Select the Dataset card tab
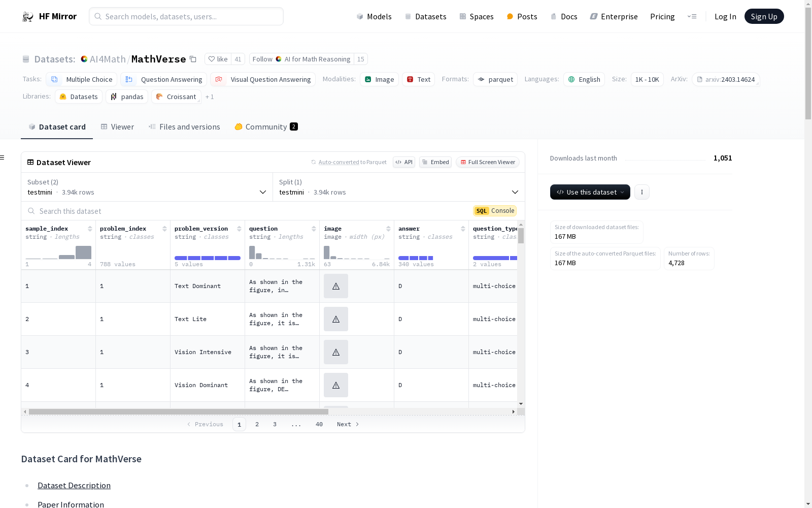812x508 pixels. [57, 127]
